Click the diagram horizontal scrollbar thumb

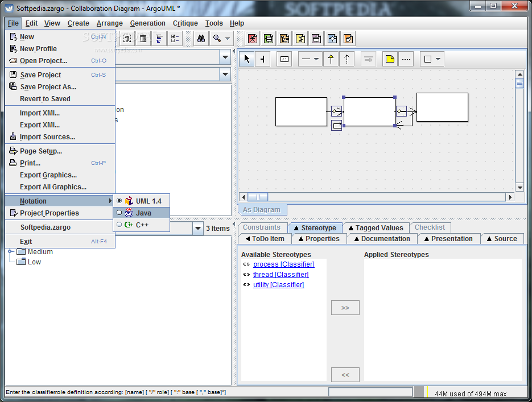(258, 197)
